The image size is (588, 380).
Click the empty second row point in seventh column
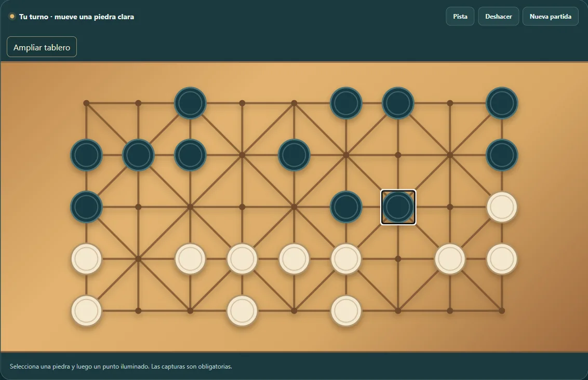tap(398, 155)
